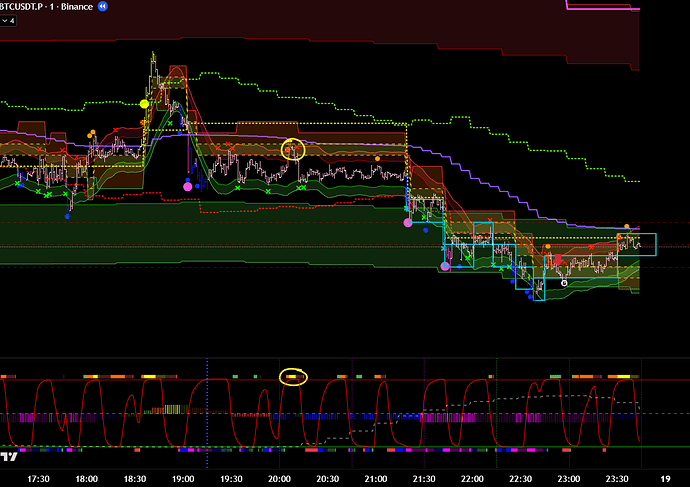Click the 19:00 time axis label
690x487 pixels.
184,479
